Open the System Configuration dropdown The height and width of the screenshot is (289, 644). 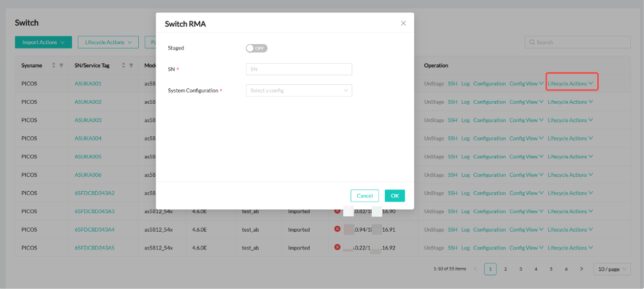click(x=299, y=91)
